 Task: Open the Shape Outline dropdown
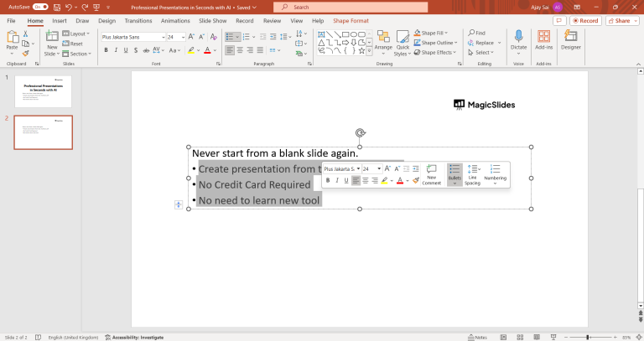435,43
